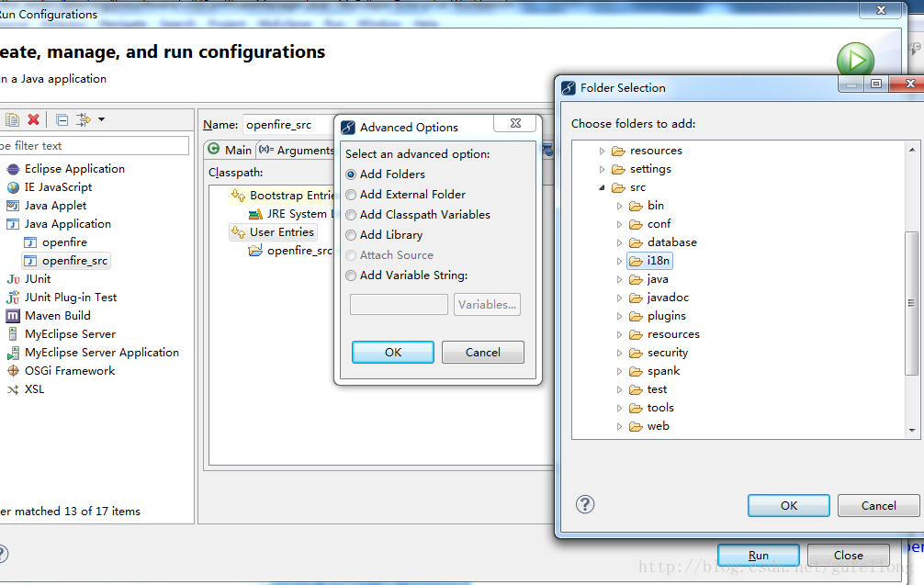Click the type filter text field
The image size is (924, 585).
tap(95, 145)
